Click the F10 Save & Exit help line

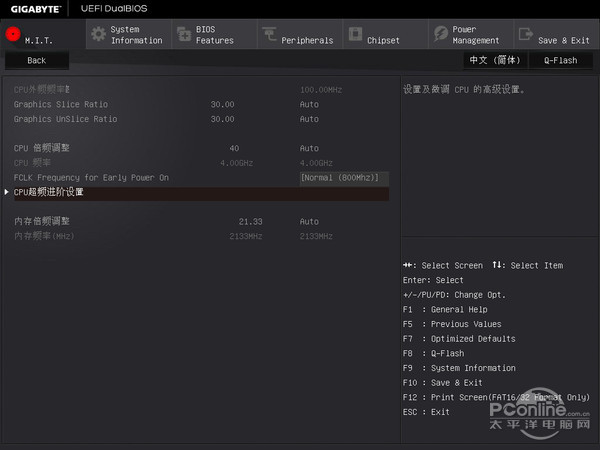click(442, 383)
